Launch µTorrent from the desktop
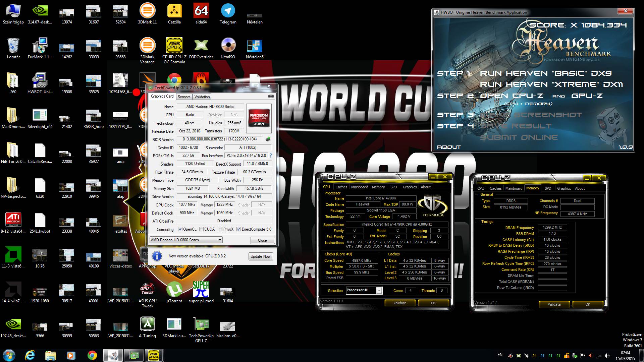This screenshot has height=362, width=644. [174, 292]
